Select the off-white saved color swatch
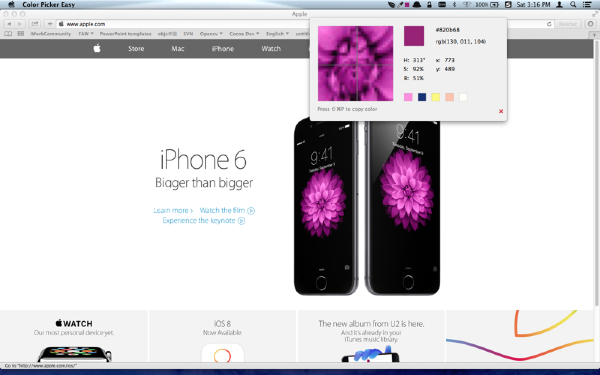Image resolution: width=600 pixels, height=375 pixels. tap(463, 97)
